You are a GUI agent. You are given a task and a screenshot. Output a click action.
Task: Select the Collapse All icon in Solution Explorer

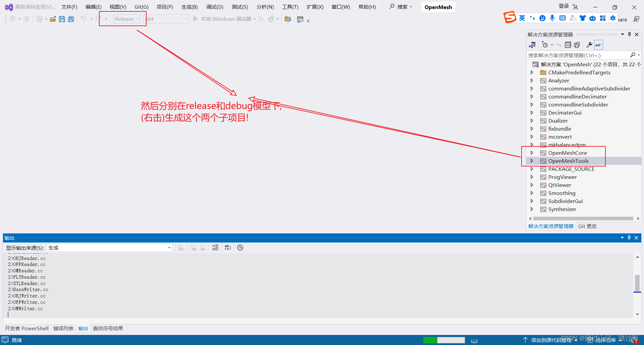coord(568,45)
